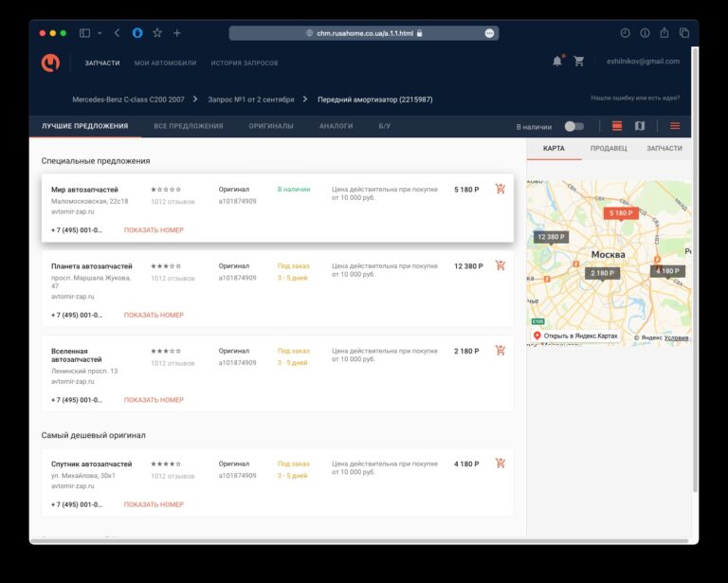The height and width of the screenshot is (583, 728).
Task: Show phone number for Планета автозапчастей
Action: pos(154,315)
